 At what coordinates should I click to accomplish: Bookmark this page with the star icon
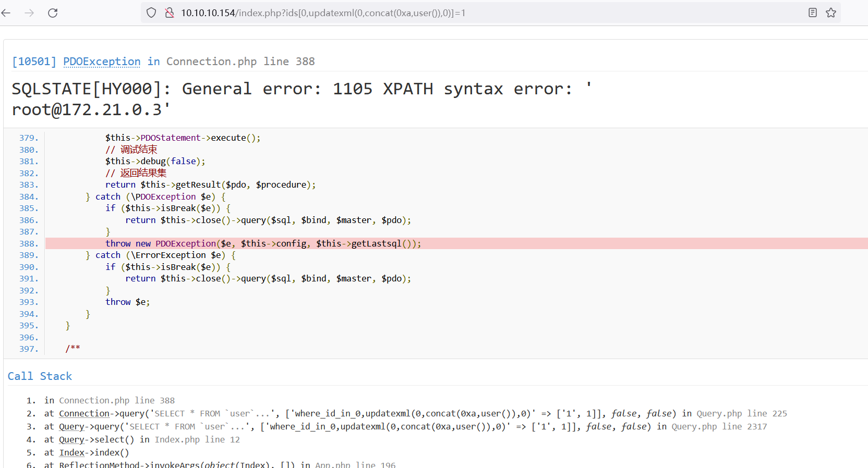831,13
